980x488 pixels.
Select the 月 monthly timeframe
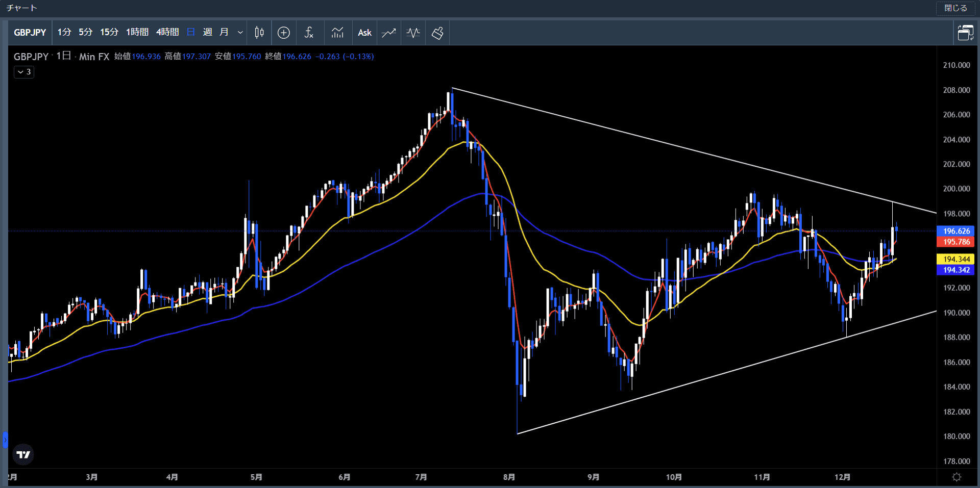coord(224,33)
